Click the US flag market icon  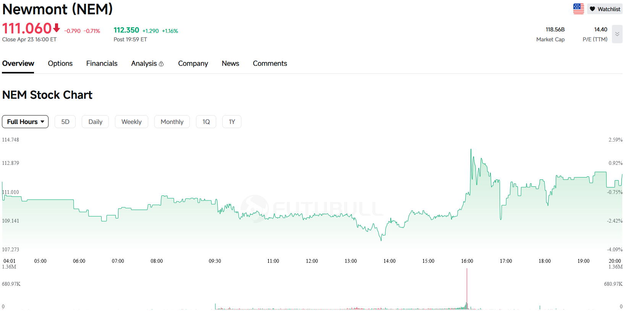pos(578,9)
